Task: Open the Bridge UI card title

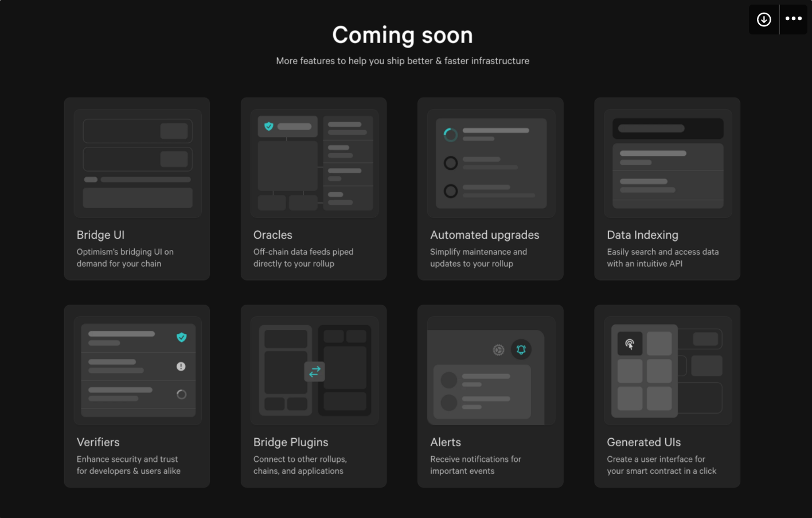Action: coord(101,235)
